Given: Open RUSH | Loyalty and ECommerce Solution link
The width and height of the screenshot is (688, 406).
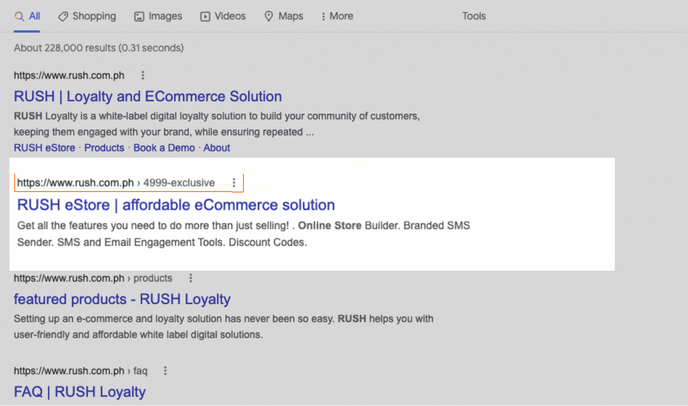Looking at the screenshot, I should tap(148, 96).
